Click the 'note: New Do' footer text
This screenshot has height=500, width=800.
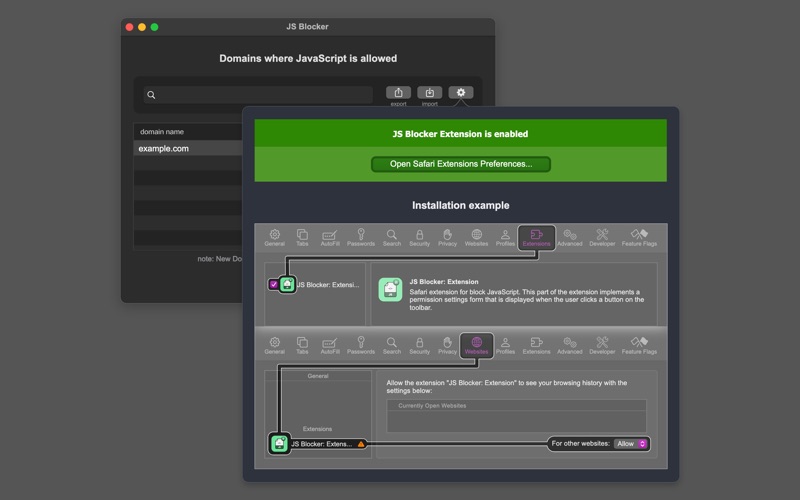(220, 259)
